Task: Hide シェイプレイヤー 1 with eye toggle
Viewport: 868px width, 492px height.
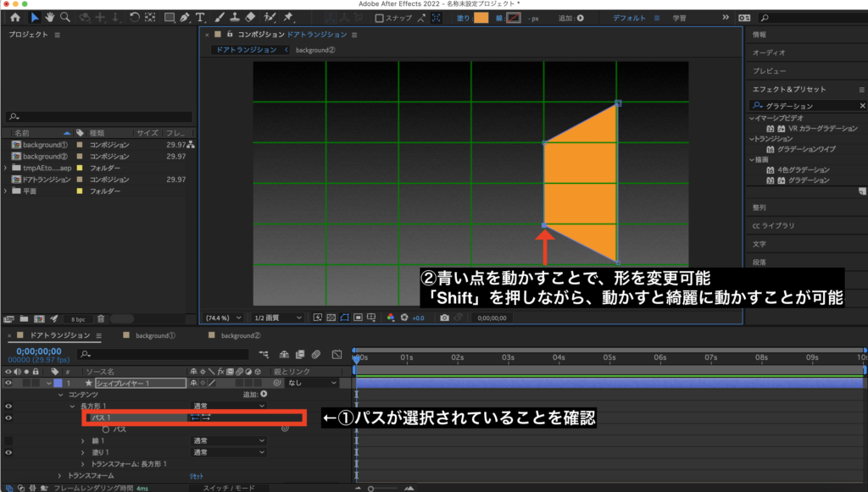Action: pos(9,383)
